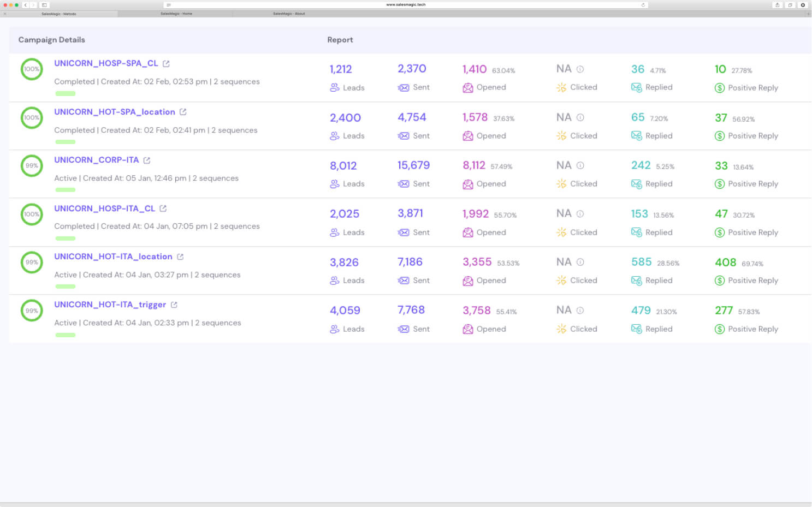The image size is (812, 507).
Task: Switch to the SalesMagic - Home browser tab
Action: click(x=176, y=14)
